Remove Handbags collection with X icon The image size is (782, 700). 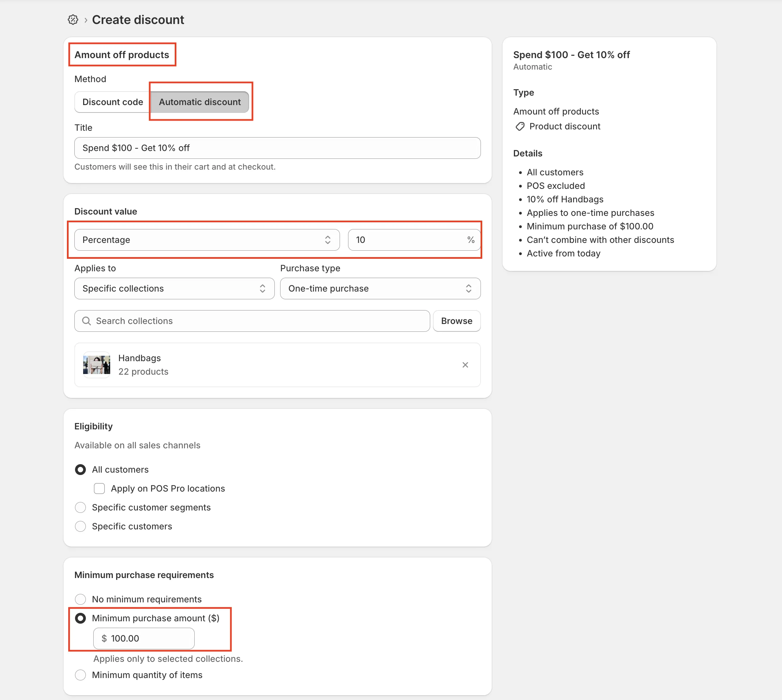(x=465, y=365)
